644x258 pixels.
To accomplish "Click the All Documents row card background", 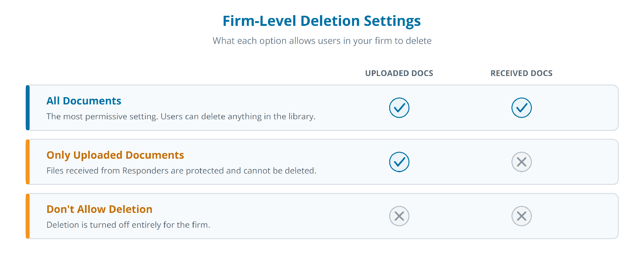I will tap(322, 108).
